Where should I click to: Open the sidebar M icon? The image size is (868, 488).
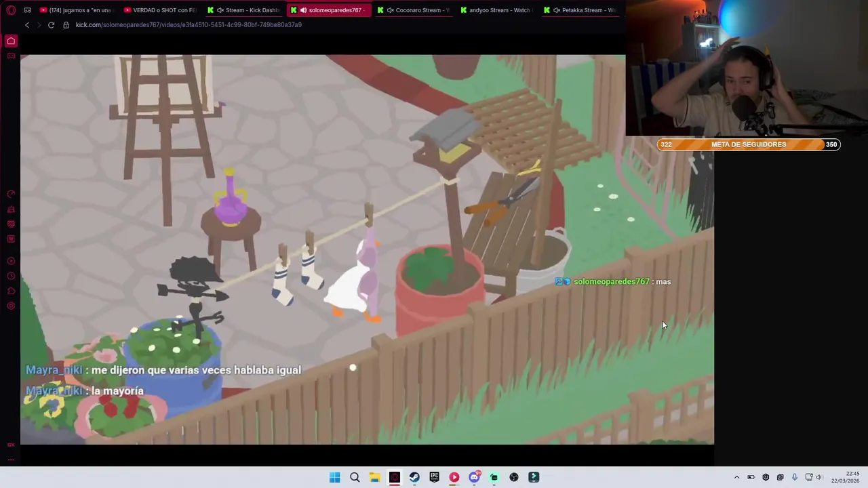[x=11, y=239]
